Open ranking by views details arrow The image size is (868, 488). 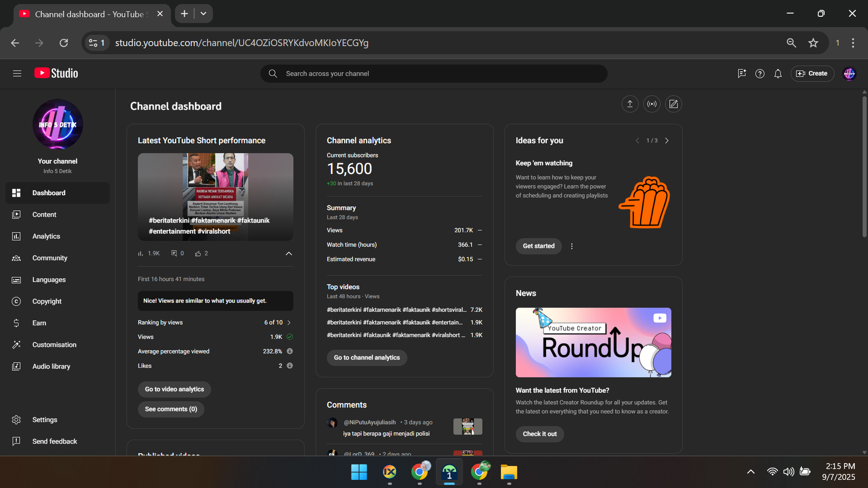coord(289,323)
